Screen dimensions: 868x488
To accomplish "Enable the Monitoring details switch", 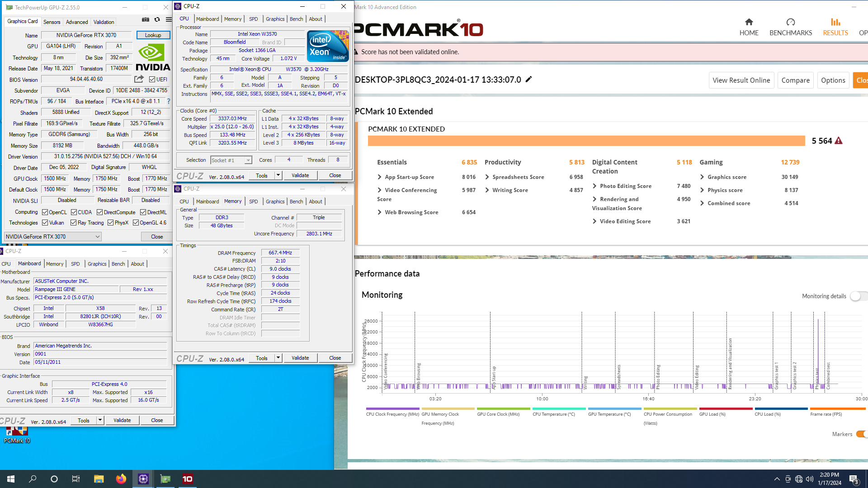I will 858,296.
